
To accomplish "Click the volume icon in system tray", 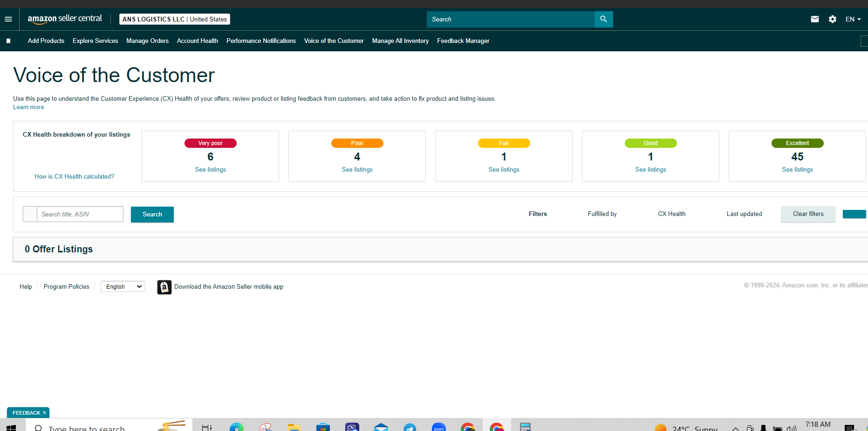I will [791, 428].
